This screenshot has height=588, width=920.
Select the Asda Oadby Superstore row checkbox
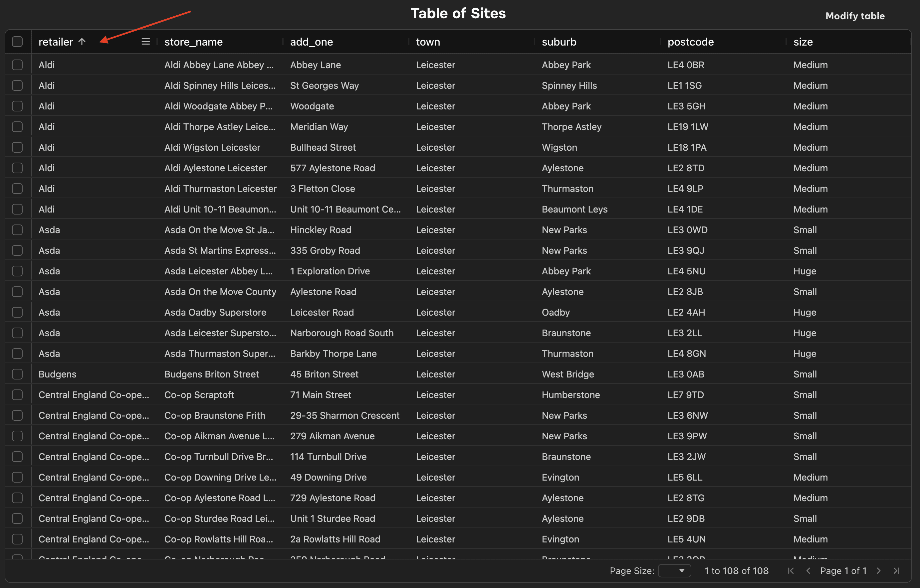click(x=17, y=312)
